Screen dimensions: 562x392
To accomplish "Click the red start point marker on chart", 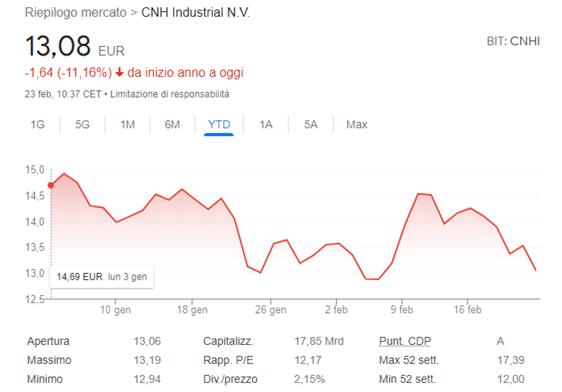I will pos(51,185).
